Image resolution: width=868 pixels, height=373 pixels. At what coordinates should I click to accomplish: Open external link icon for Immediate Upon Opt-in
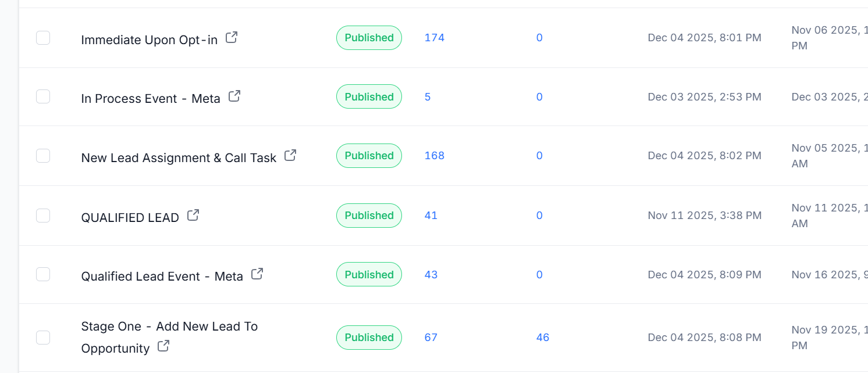click(x=232, y=38)
